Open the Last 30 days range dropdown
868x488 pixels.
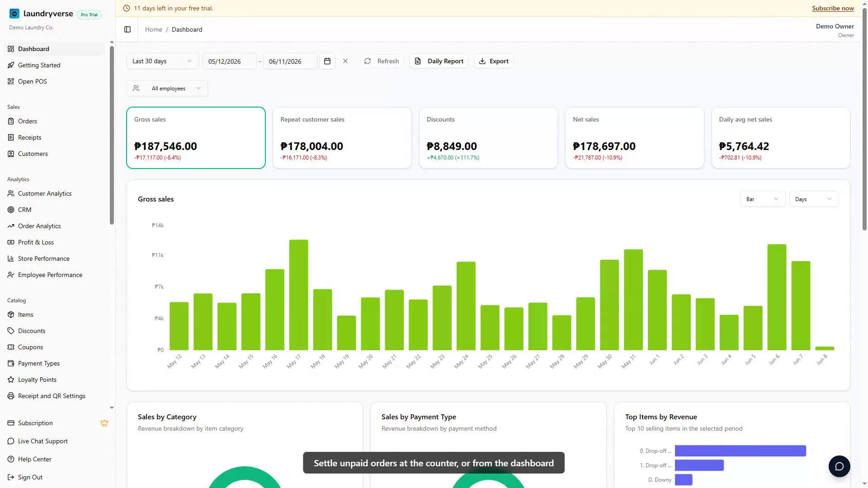(162, 61)
